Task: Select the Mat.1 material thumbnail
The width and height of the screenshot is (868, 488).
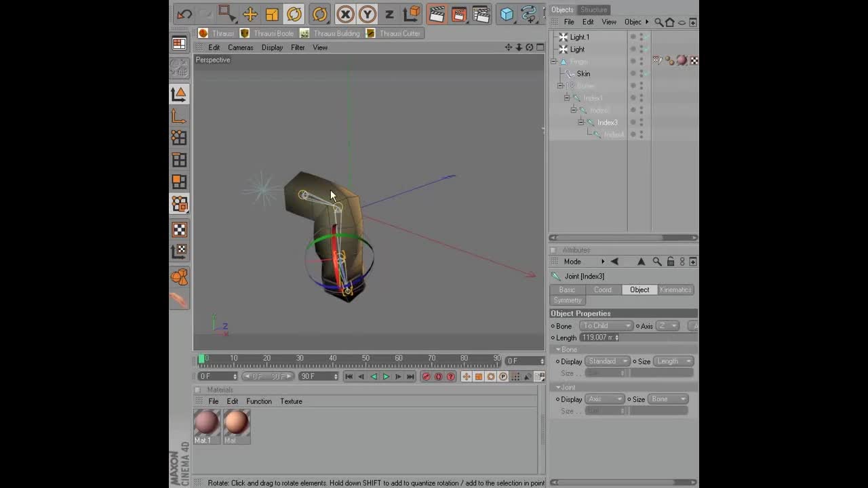Action: (206, 426)
